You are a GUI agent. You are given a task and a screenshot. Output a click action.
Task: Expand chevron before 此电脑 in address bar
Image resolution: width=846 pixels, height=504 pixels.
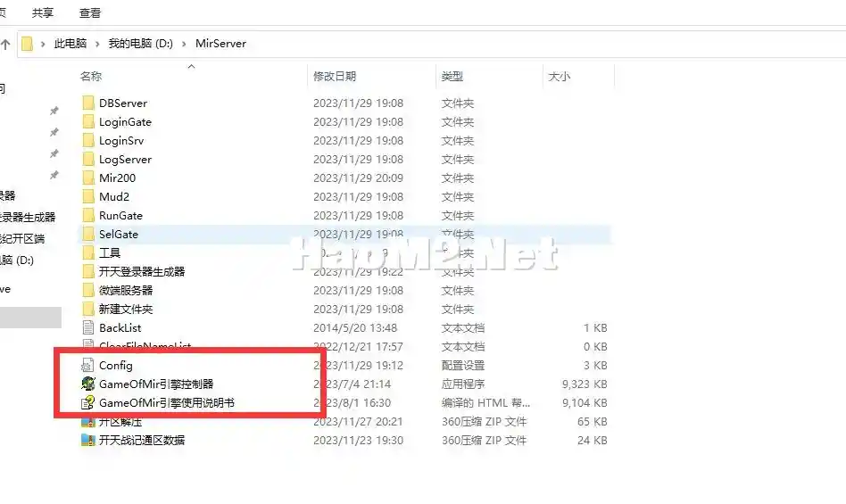pos(43,45)
